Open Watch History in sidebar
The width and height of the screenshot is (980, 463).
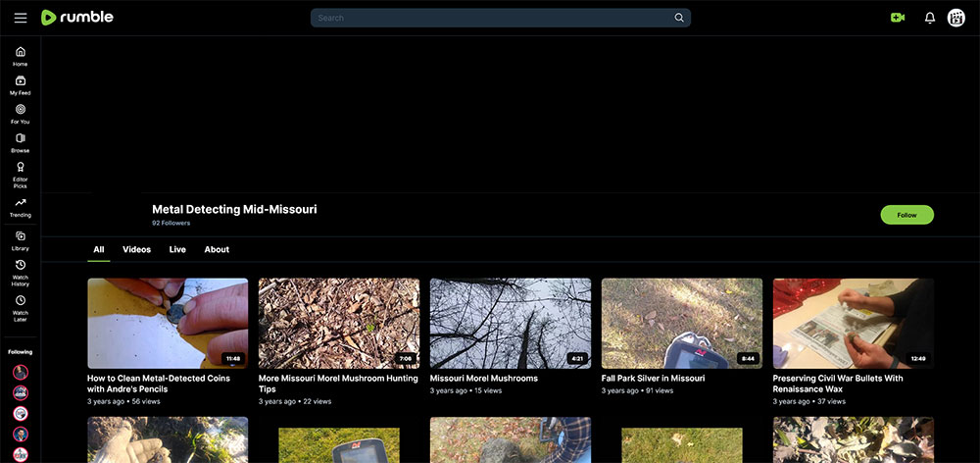(20, 273)
